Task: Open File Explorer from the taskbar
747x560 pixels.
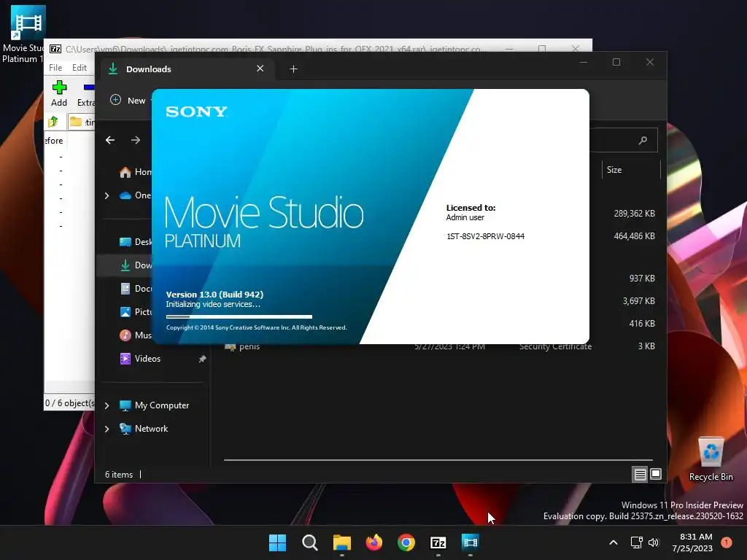Action: [x=341, y=542]
